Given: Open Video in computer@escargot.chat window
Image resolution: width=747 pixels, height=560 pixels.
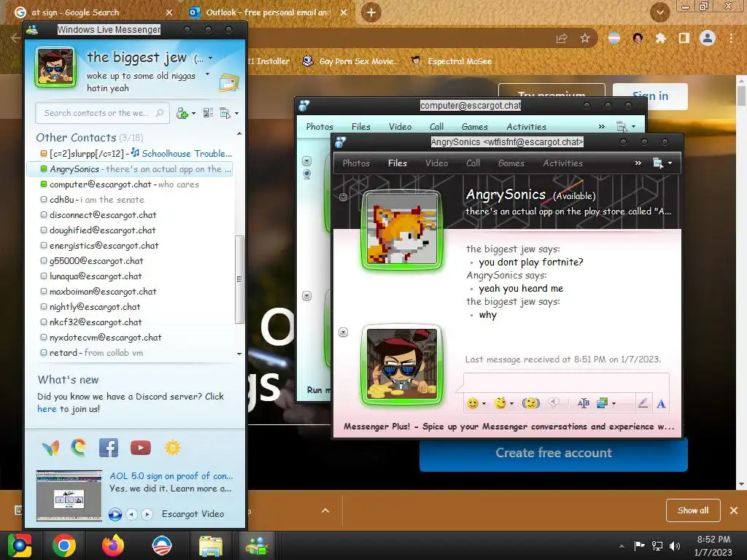Looking at the screenshot, I should point(400,127).
